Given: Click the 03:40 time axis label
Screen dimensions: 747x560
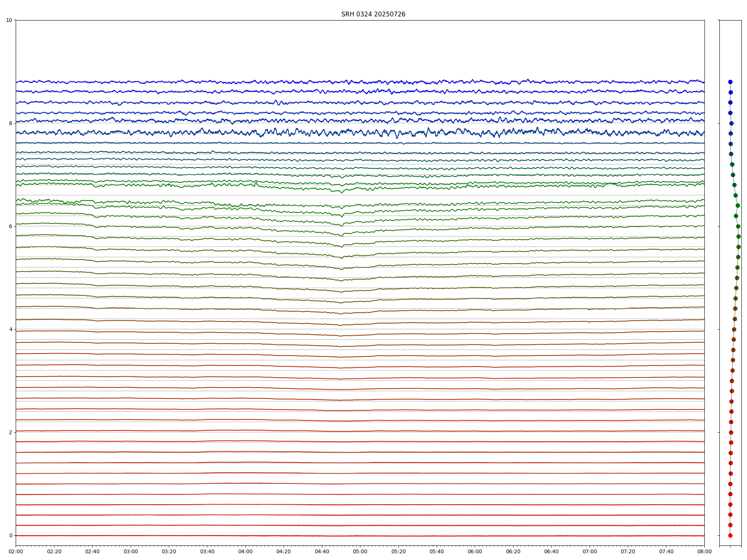Looking at the screenshot, I should pyautogui.click(x=207, y=551).
